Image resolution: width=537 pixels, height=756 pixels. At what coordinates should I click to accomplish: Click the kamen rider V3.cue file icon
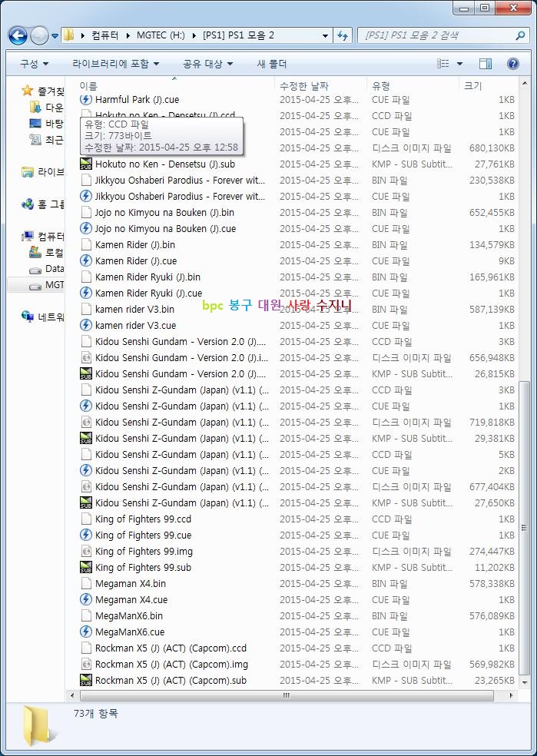click(86, 326)
